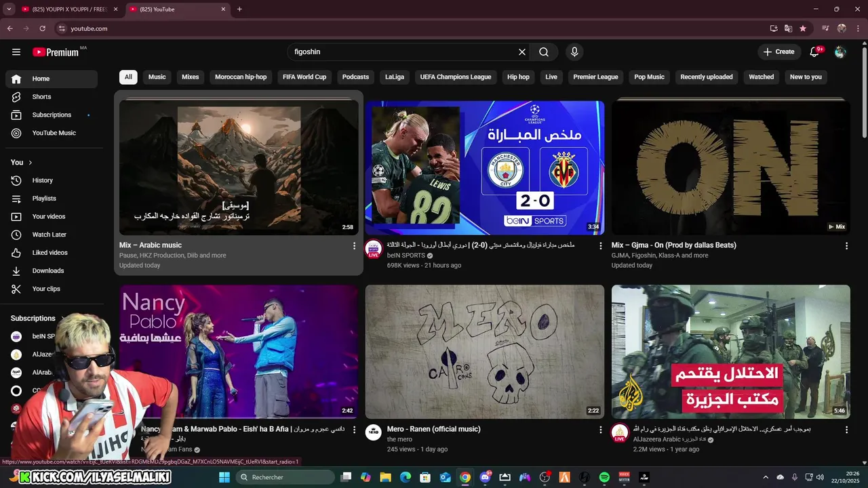Open the YouTube hamburger guide menu
The width and height of the screenshot is (868, 488).
[16, 52]
